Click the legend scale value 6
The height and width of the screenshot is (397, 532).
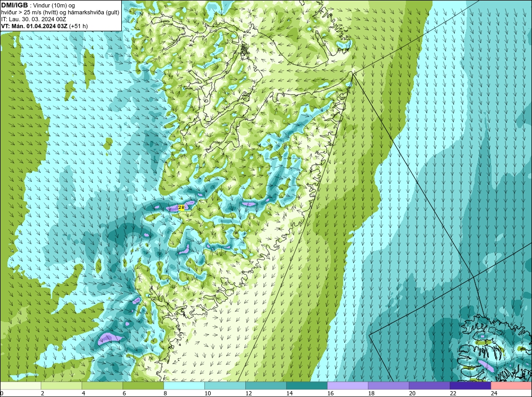[124, 393]
